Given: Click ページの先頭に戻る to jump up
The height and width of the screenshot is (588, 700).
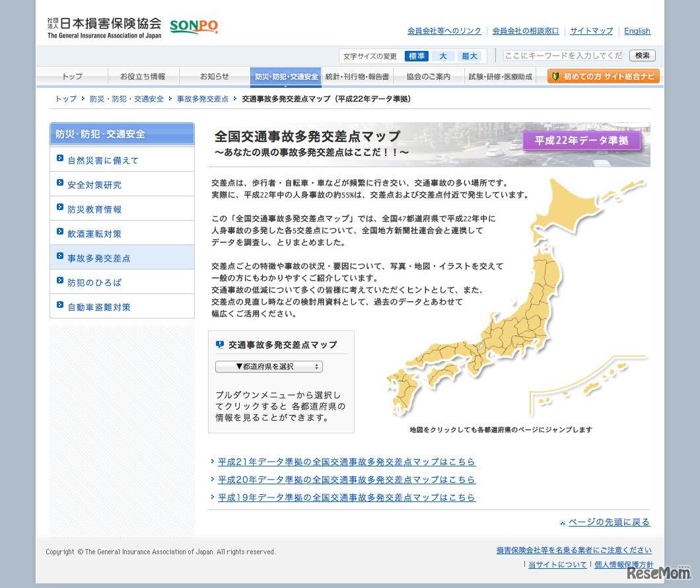Looking at the screenshot, I should click(x=609, y=522).
